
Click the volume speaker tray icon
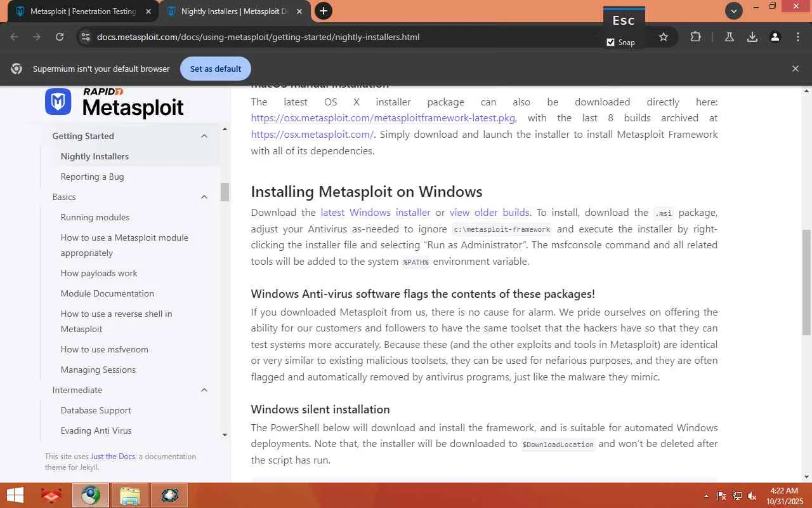pyautogui.click(x=752, y=496)
